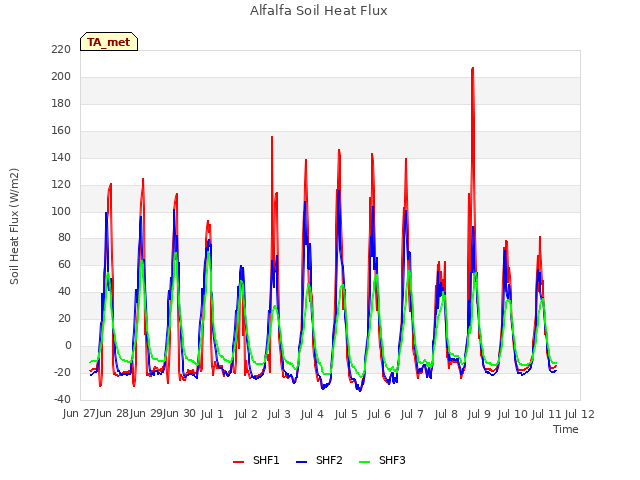
Task: Click the green SHF3 legend line marker
Action: (364, 462)
